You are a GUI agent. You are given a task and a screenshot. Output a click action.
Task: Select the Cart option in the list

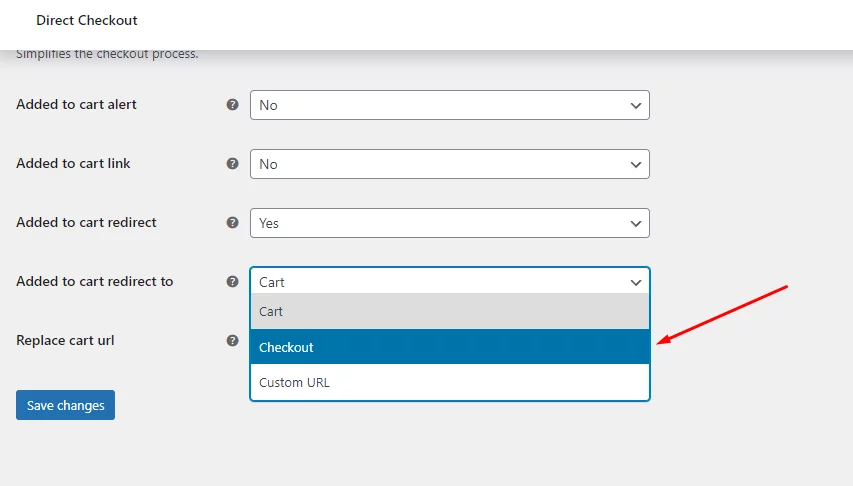[x=449, y=312]
